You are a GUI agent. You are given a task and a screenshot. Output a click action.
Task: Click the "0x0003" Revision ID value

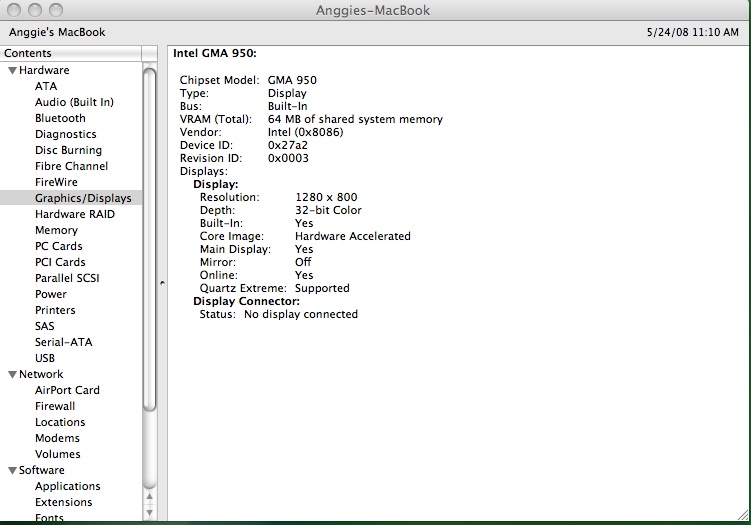click(x=288, y=158)
